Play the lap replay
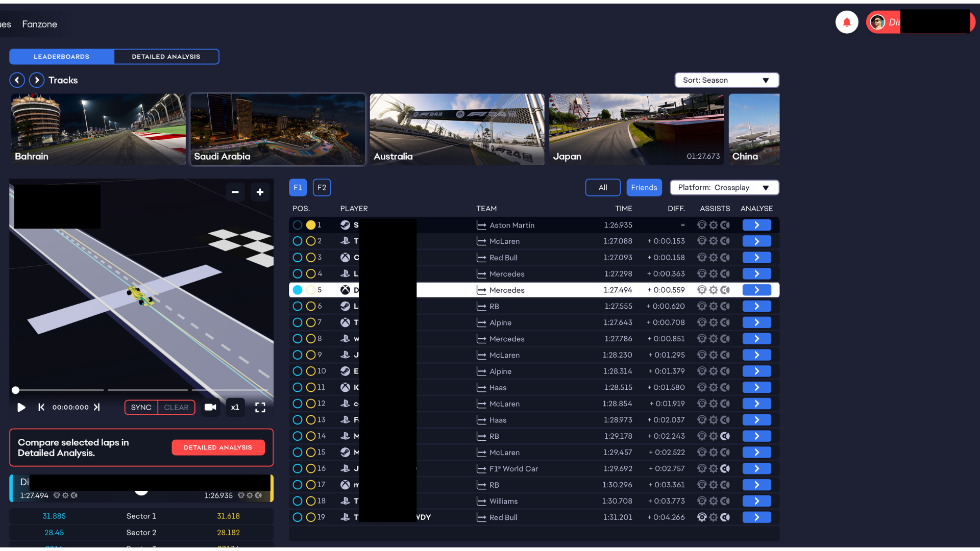This screenshot has width=980, height=551. pos(21,407)
